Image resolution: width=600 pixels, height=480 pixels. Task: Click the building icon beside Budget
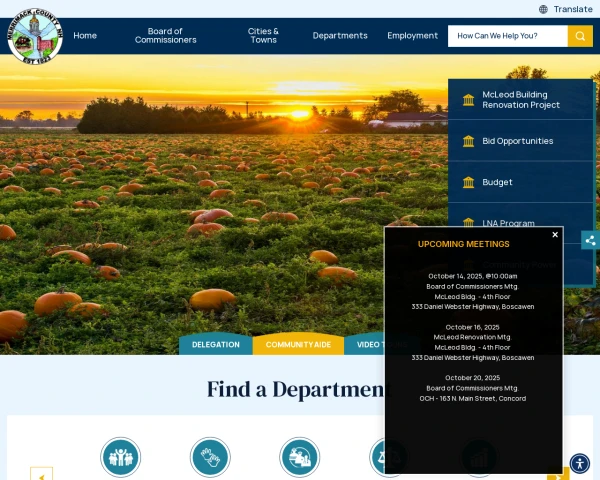(x=468, y=182)
